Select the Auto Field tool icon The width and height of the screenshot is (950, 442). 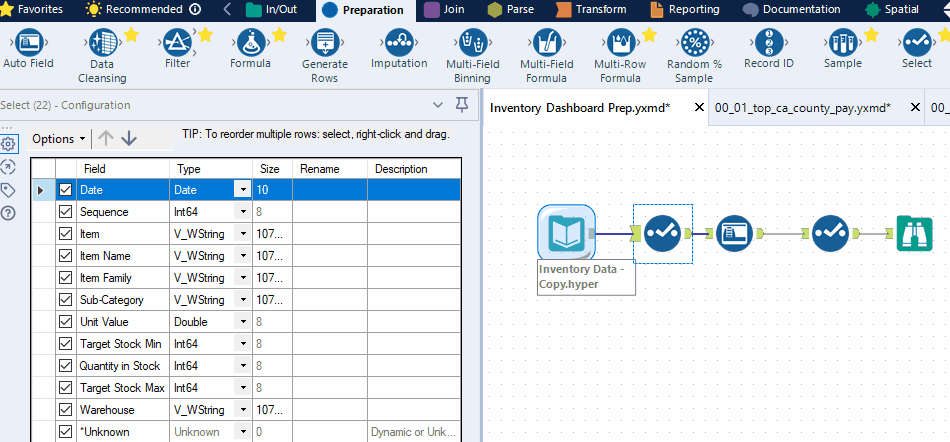28,44
